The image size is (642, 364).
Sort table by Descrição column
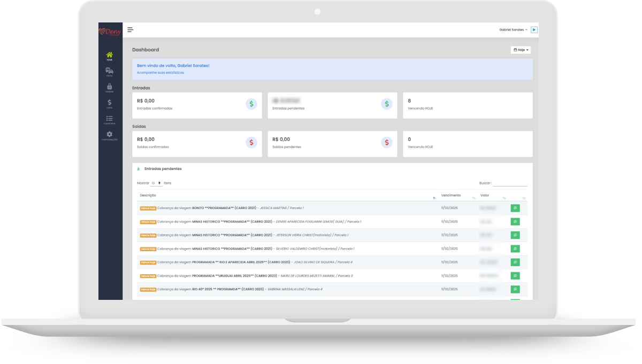pos(148,195)
